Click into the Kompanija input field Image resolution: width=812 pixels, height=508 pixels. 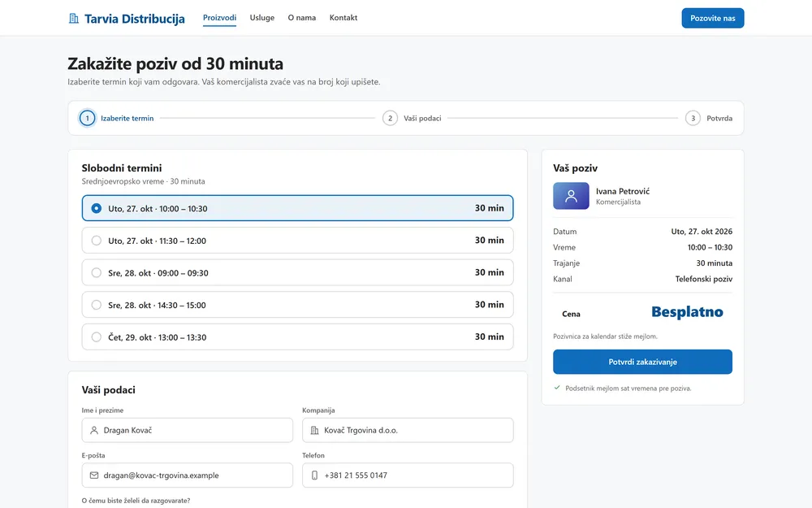408,430
